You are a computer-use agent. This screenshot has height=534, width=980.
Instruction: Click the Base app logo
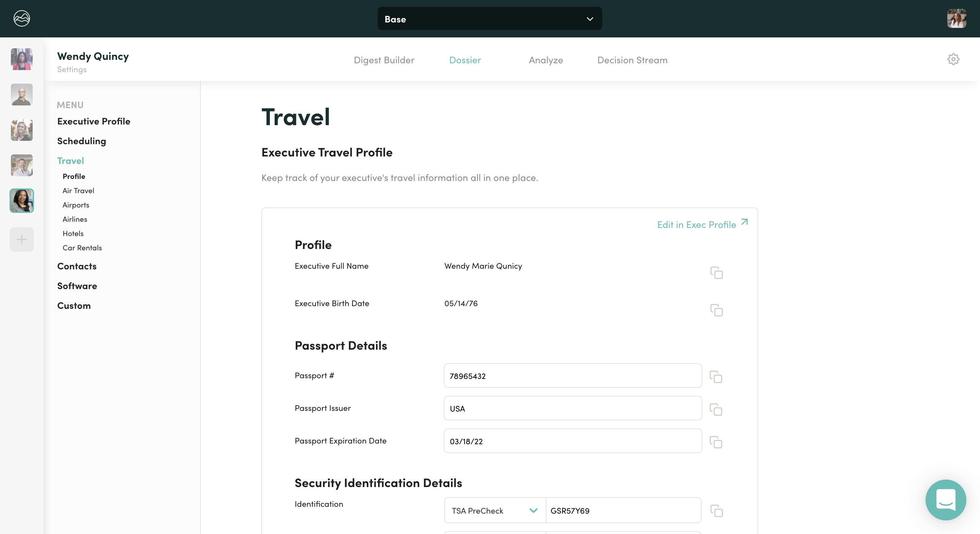coord(22,18)
